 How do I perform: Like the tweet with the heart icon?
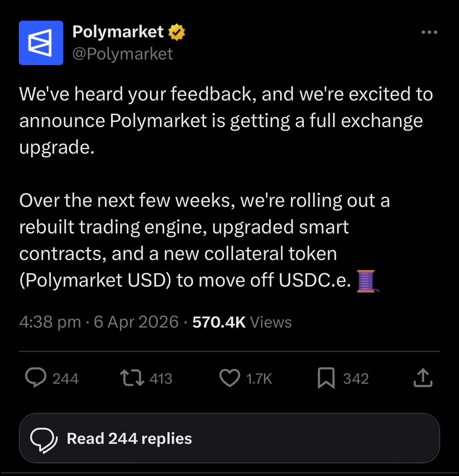(x=229, y=378)
